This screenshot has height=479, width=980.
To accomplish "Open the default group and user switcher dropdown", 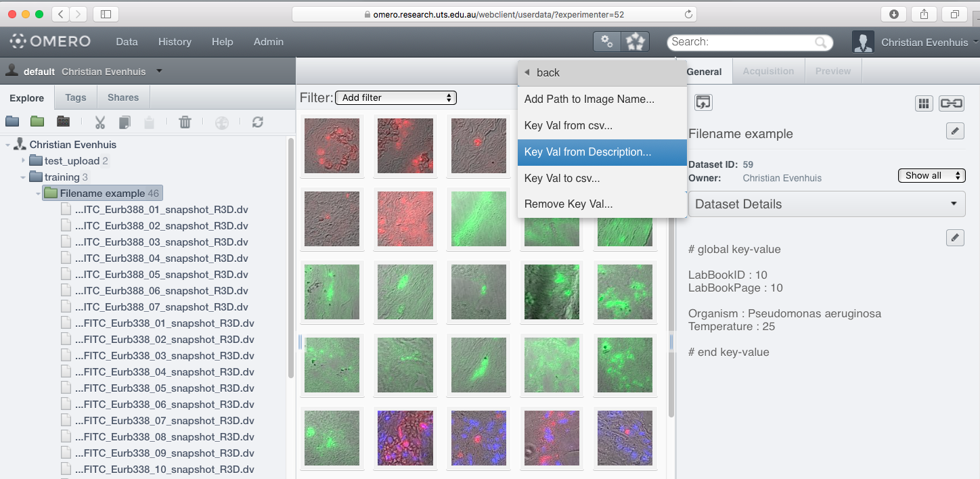I will (159, 71).
